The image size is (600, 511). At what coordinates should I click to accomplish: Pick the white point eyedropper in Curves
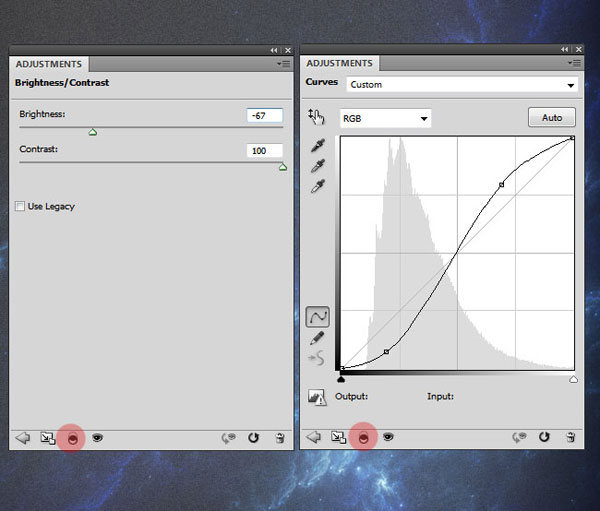pos(318,186)
